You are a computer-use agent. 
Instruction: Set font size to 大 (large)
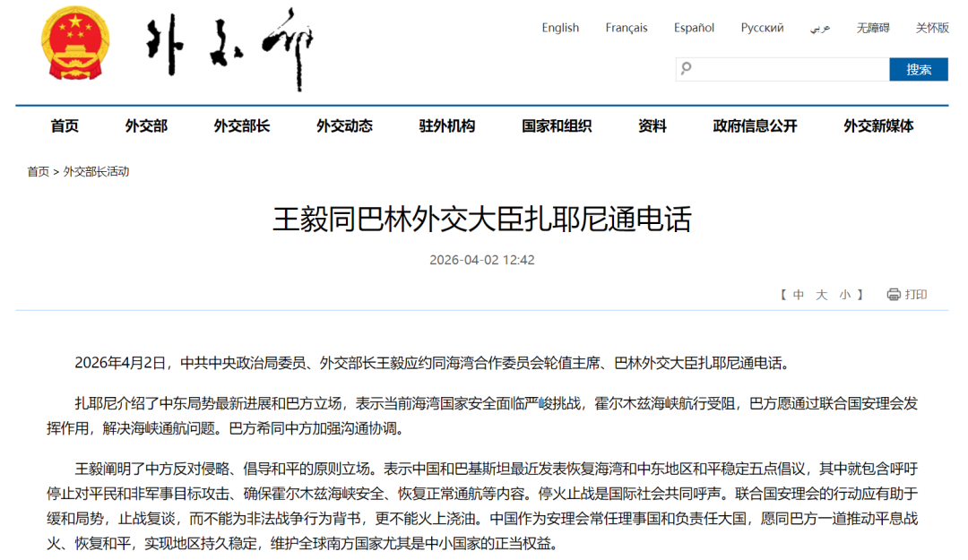[819, 293]
